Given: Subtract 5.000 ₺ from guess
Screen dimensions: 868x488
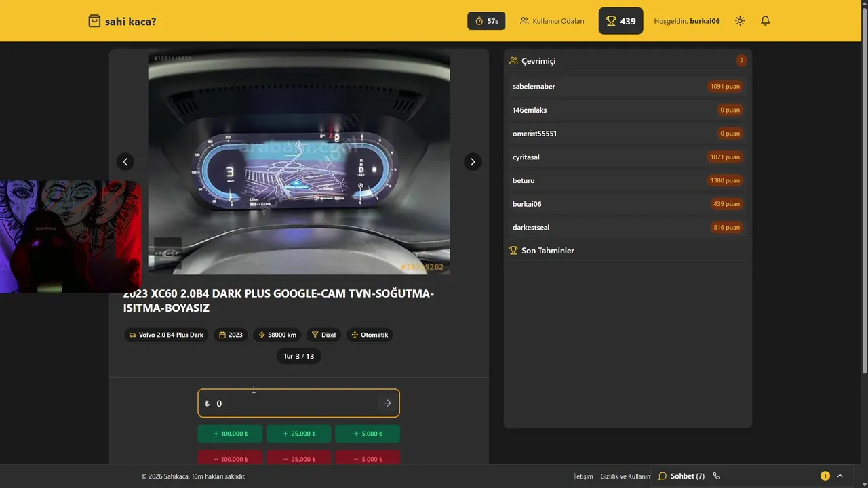Looking at the screenshot, I should (x=368, y=458).
